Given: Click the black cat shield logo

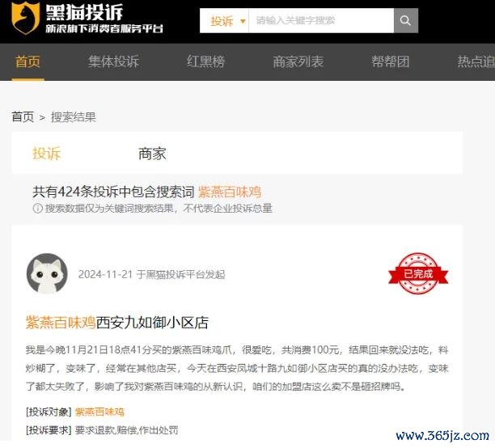Looking at the screenshot, I should coord(26,17).
